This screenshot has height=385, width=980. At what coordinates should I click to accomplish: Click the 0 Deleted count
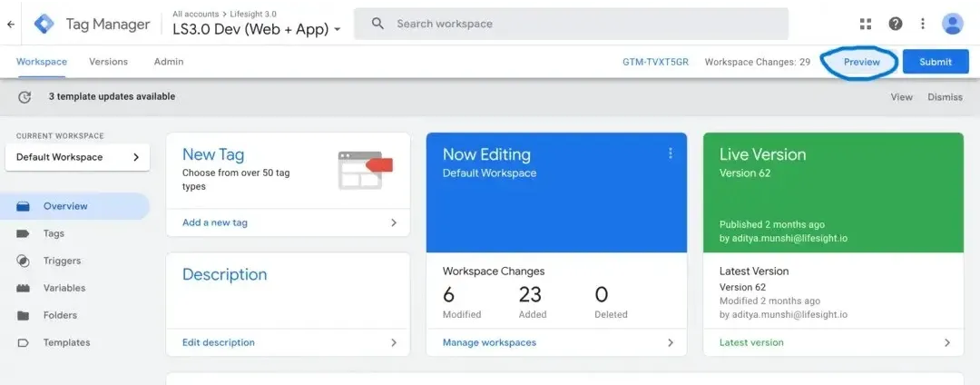pos(611,301)
